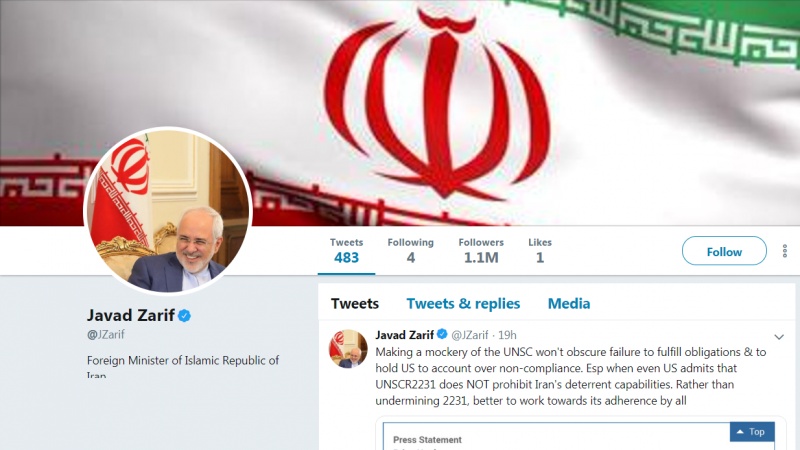The height and width of the screenshot is (450, 800).
Task: Open the 1.1M Followers list
Action: 481,251
